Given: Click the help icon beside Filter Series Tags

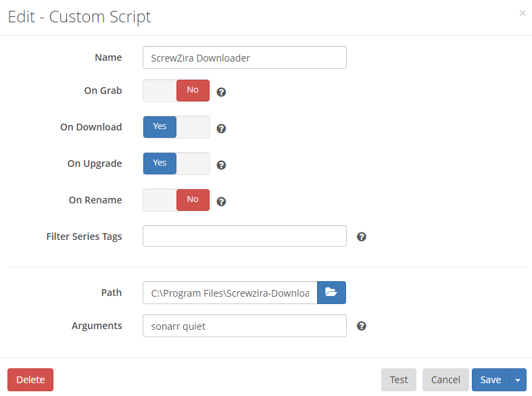Looking at the screenshot, I should click(362, 237).
